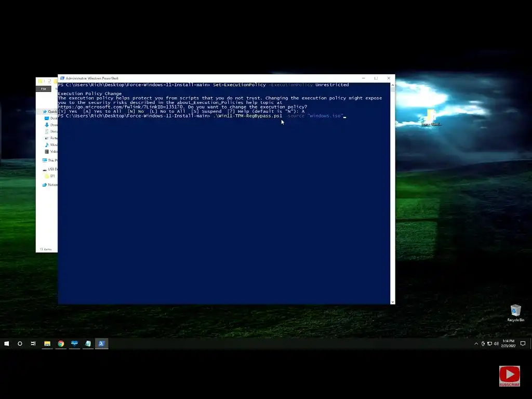The height and width of the screenshot is (399, 532).
Task: Open Task View on the taskbar
Action: 33,343
